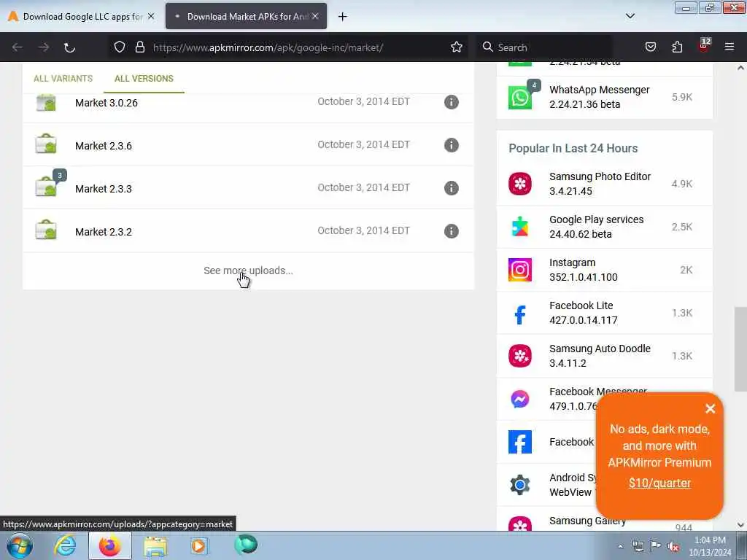This screenshot has height=560, width=747.
Task: Click the Market 2.3.3 app icon
Action: [46, 187]
